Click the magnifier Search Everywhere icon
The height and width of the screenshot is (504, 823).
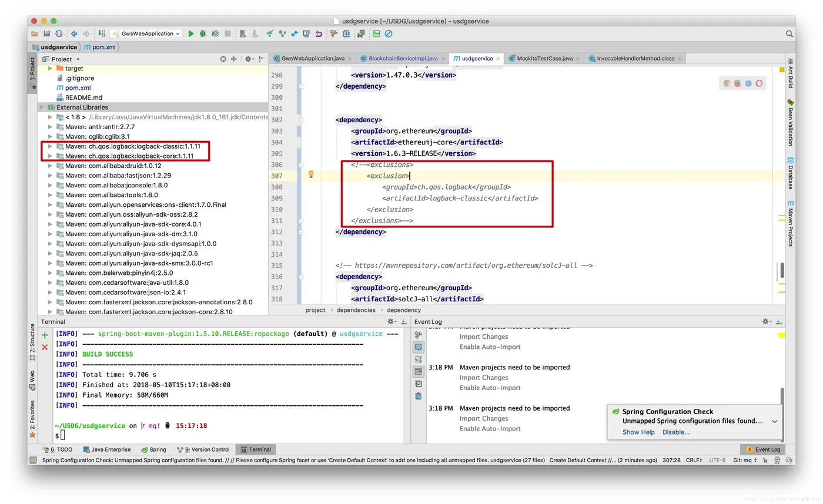(x=789, y=33)
